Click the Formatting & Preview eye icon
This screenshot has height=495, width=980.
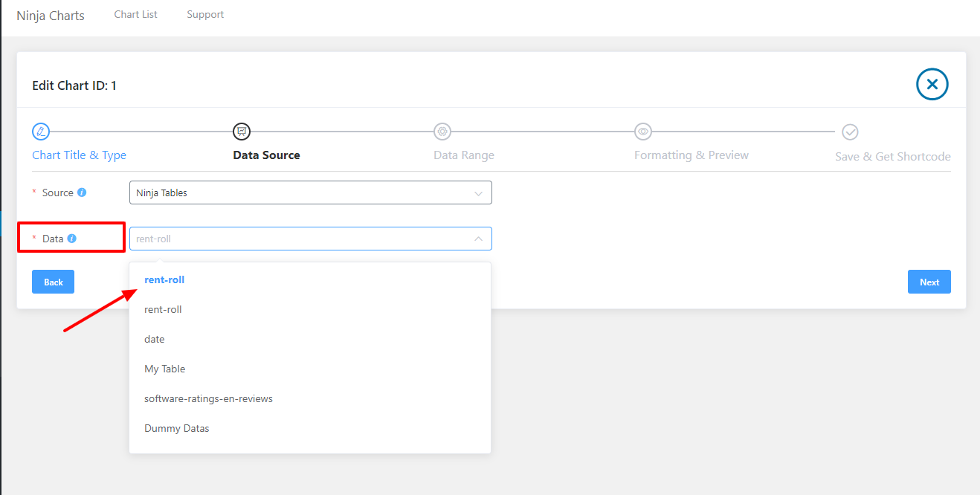tap(642, 132)
